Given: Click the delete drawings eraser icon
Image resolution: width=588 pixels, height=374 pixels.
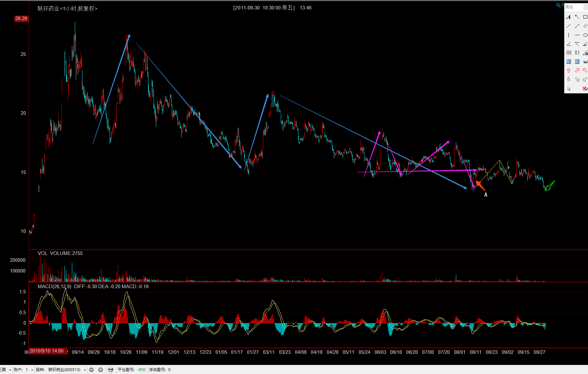Looking at the screenshot, I should [585, 88].
